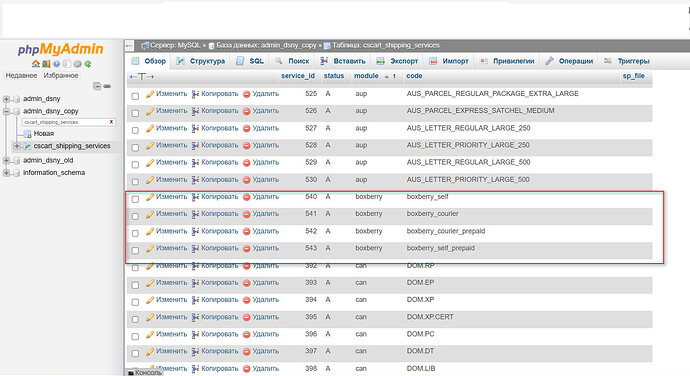Open the Недавнее recent tables button
The width and height of the screenshot is (690, 376).
click(x=21, y=76)
